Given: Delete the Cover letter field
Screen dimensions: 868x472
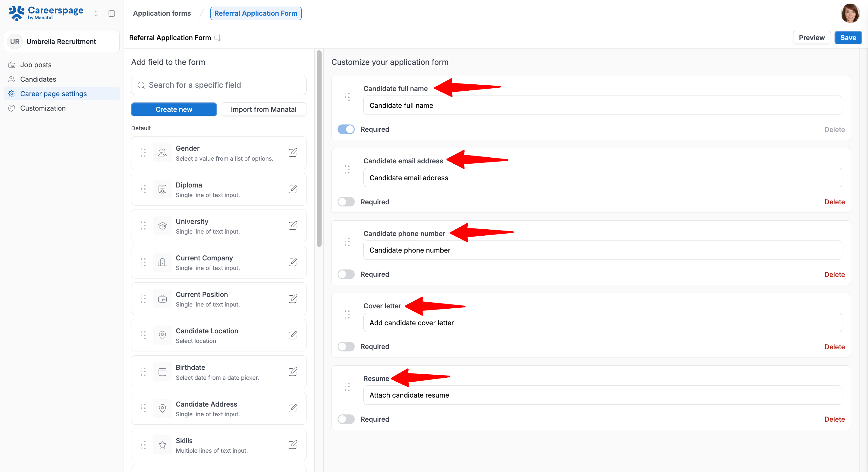Looking at the screenshot, I should [x=834, y=347].
